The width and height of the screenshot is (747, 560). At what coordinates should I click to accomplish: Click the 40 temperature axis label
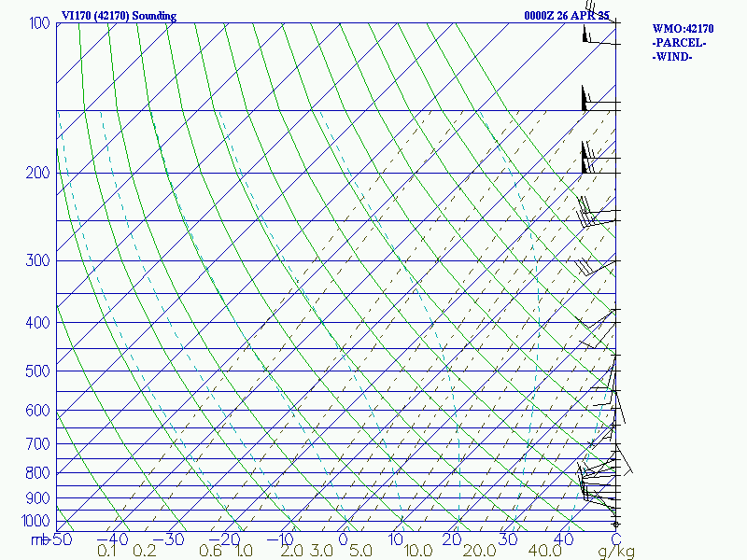pos(564,539)
